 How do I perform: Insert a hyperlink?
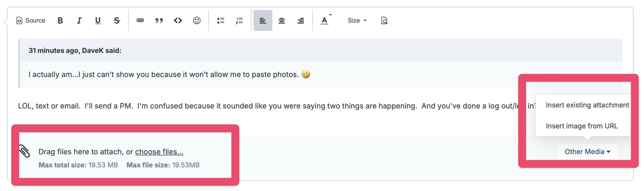point(140,20)
